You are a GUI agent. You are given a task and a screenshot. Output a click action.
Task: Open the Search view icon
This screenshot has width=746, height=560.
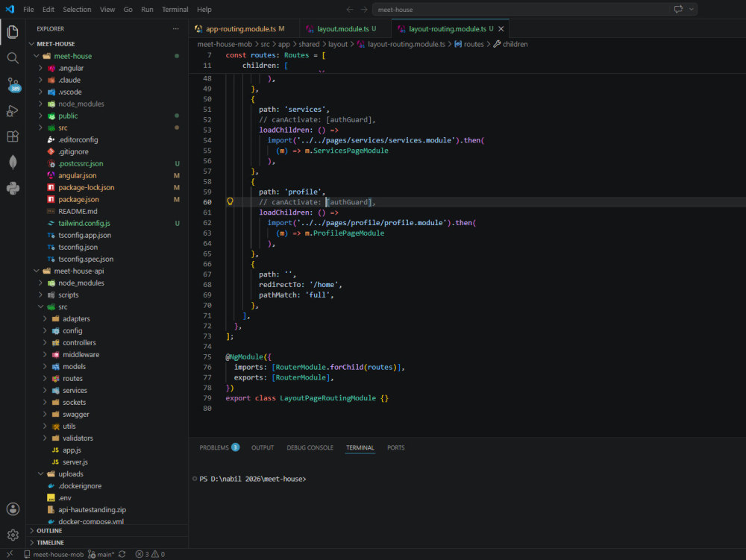coord(13,58)
